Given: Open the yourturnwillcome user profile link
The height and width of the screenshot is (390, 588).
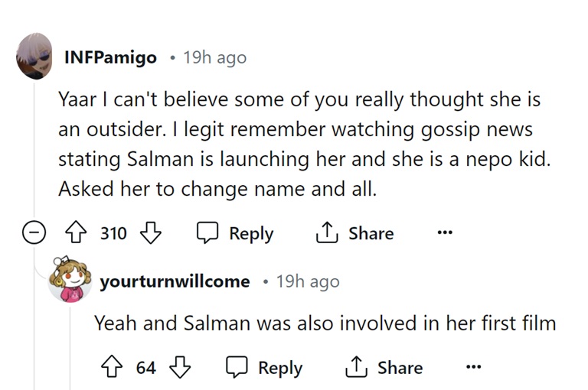Looking at the screenshot, I should point(175,281).
